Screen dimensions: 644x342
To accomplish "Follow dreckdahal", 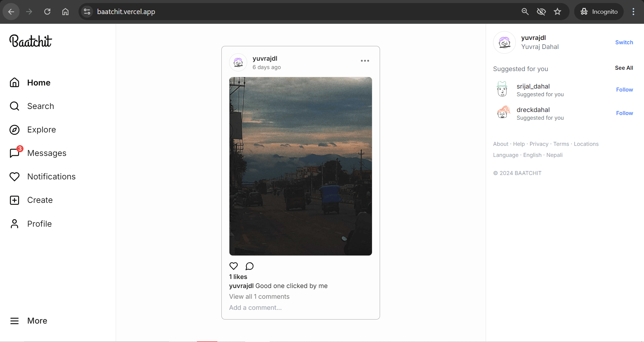I will tap(624, 113).
